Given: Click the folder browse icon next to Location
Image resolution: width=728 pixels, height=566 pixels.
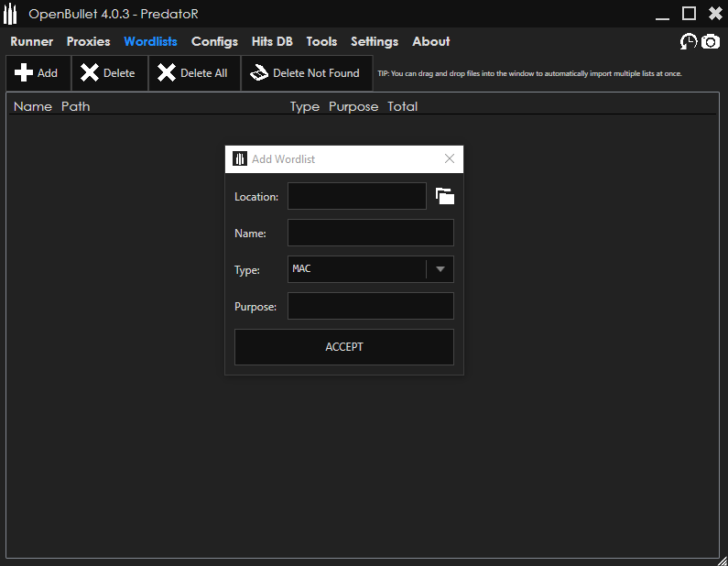Looking at the screenshot, I should (445, 196).
